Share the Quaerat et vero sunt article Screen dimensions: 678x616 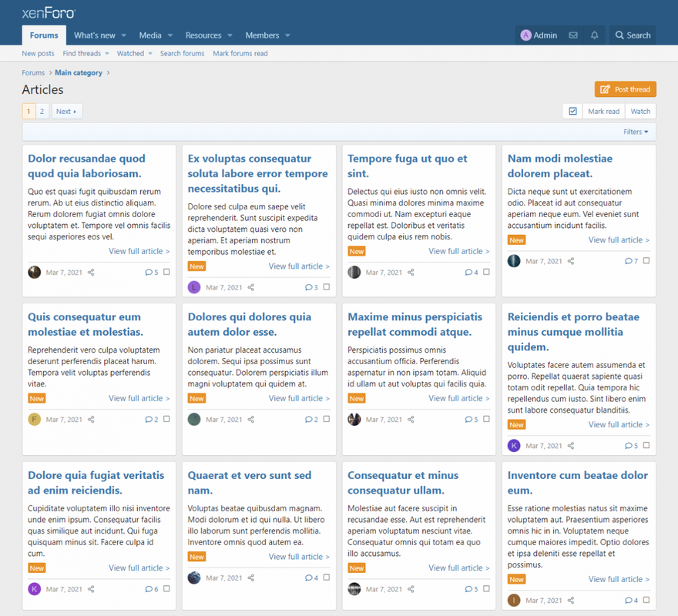(x=251, y=578)
